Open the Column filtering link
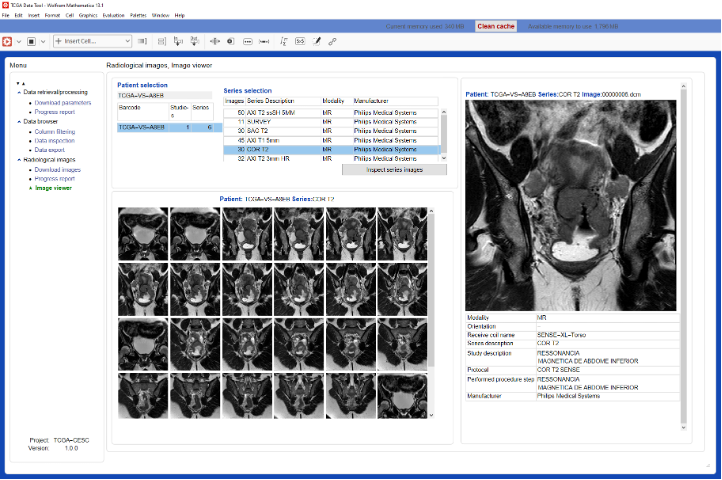The width and height of the screenshot is (722, 480). click(55, 131)
